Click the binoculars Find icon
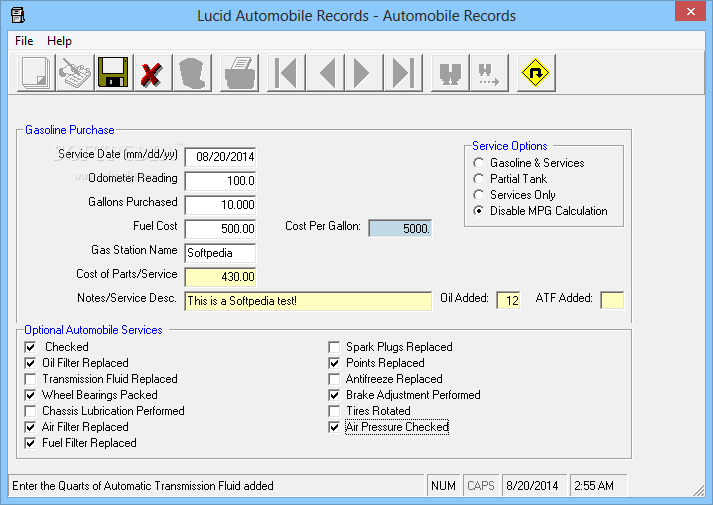The image size is (713, 505). (x=450, y=73)
